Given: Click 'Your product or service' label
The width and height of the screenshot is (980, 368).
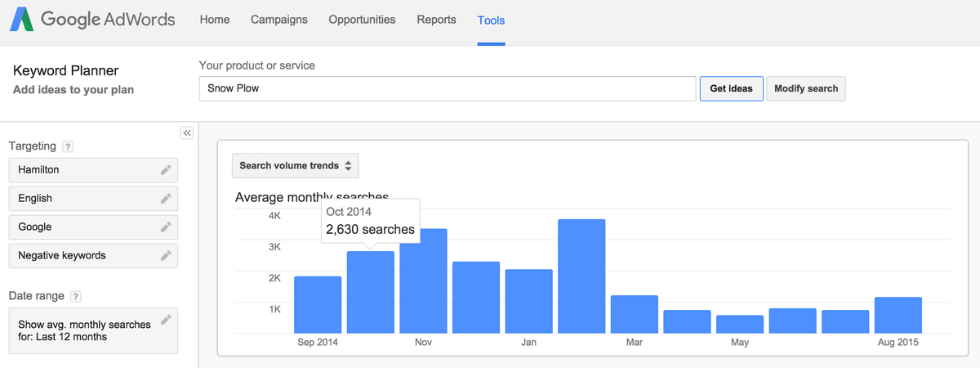Looking at the screenshot, I should pos(256,65).
